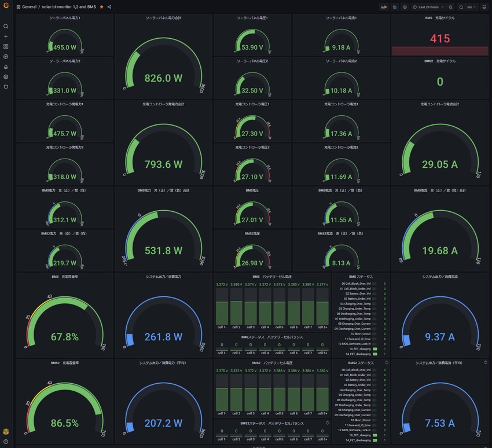Click refresh indicator on BMS2ステータス バッテリーセルバランス panel
The width and height of the screenshot is (492, 448).
[327, 423]
